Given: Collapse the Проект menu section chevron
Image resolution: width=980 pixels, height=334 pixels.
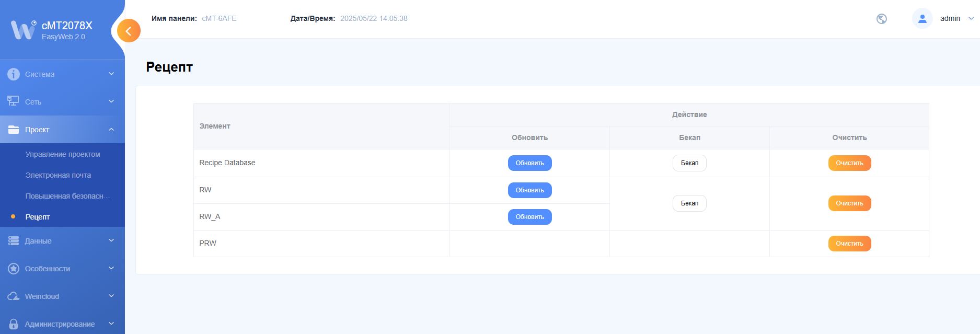Looking at the screenshot, I should (x=111, y=130).
